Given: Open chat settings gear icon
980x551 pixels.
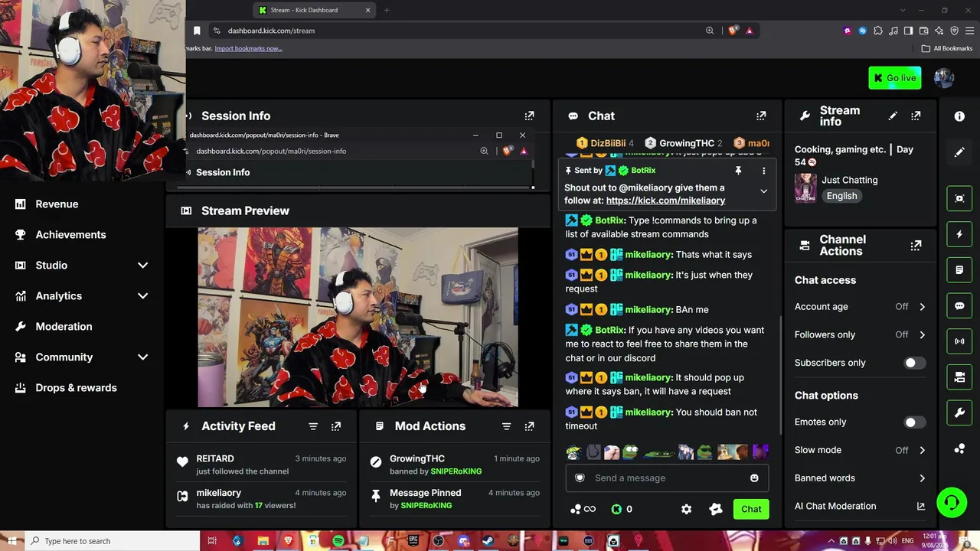Looking at the screenshot, I should [686, 509].
